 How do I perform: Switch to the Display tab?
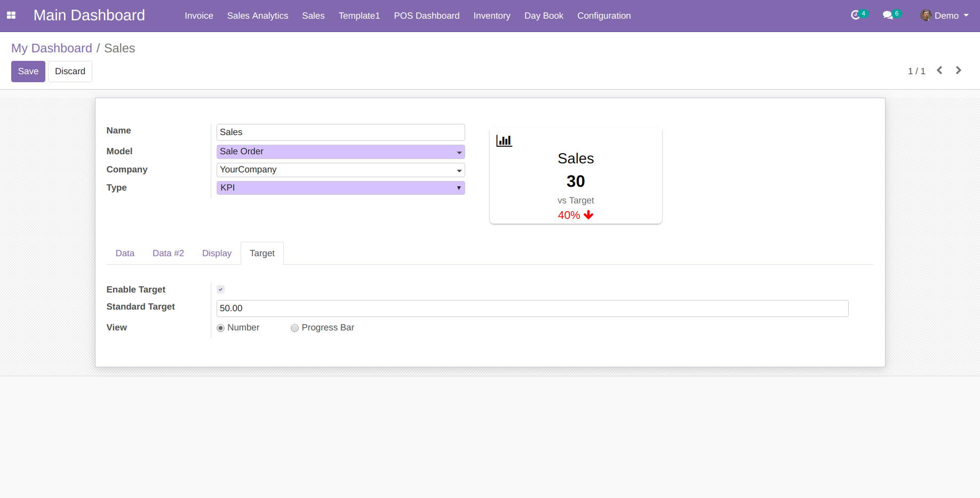[x=217, y=254]
